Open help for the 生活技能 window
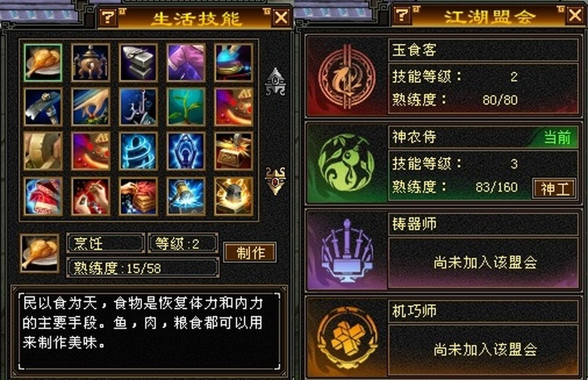588x380 pixels. pos(109,17)
